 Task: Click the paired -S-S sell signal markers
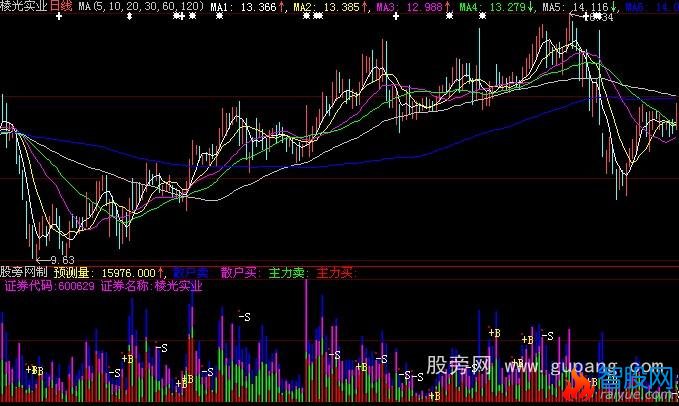[x=411, y=376]
